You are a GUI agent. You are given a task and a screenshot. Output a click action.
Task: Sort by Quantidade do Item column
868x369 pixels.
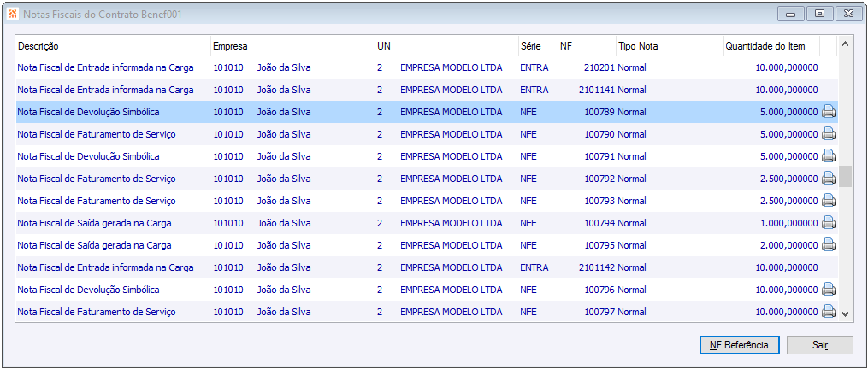[771, 46]
